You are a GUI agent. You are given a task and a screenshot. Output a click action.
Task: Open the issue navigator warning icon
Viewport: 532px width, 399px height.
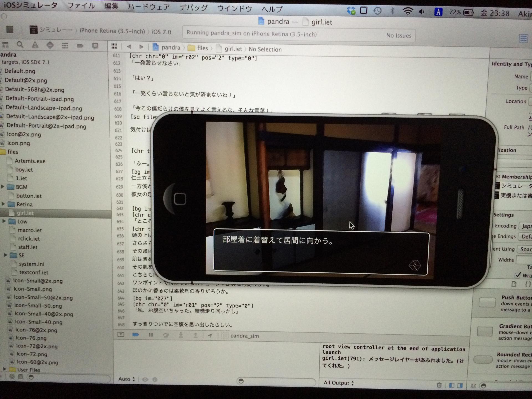click(35, 45)
